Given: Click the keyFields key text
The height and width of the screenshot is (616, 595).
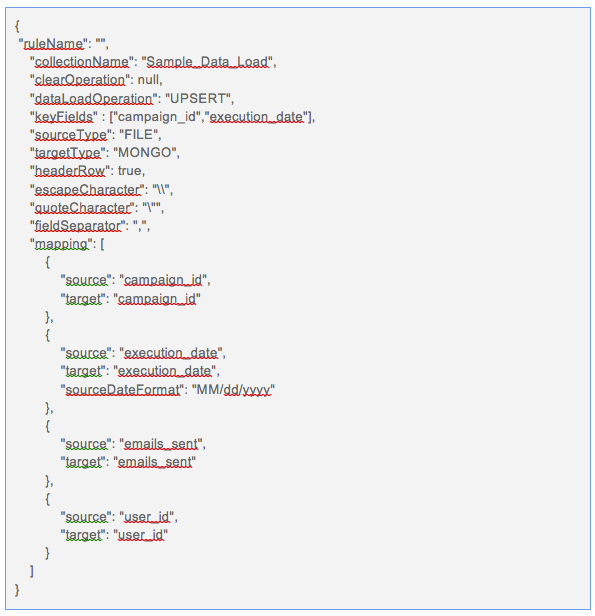Looking at the screenshot, I should pos(64,117).
